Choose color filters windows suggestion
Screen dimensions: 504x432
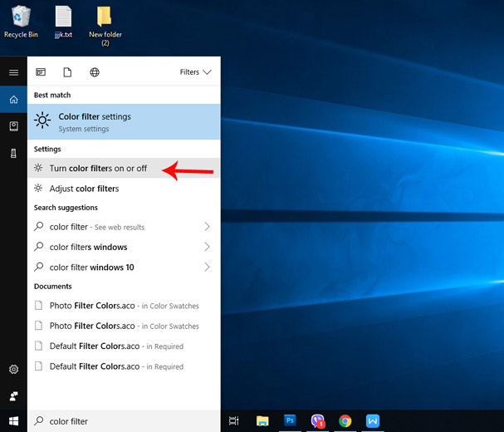(x=88, y=247)
